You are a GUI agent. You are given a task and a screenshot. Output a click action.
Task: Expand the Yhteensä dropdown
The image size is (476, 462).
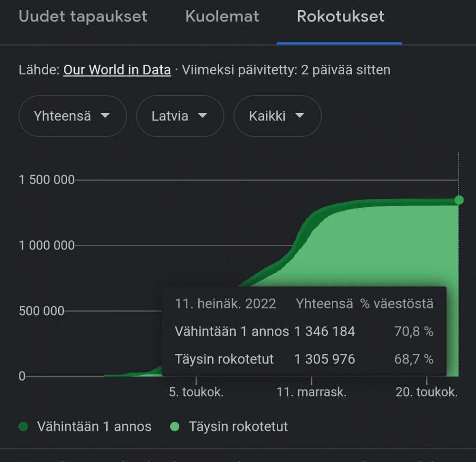point(72,116)
